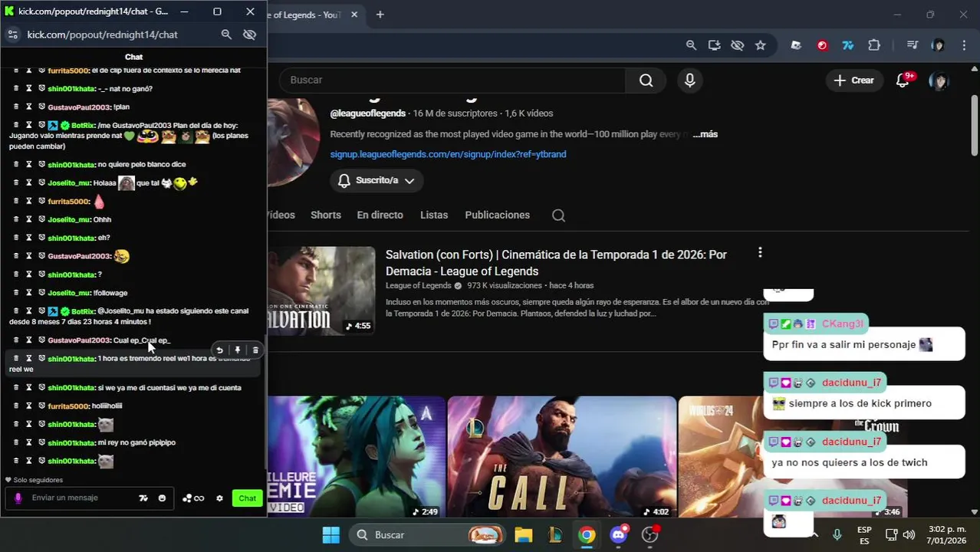
Task: Open the site info control in Kick address bar
Action: (x=12, y=34)
